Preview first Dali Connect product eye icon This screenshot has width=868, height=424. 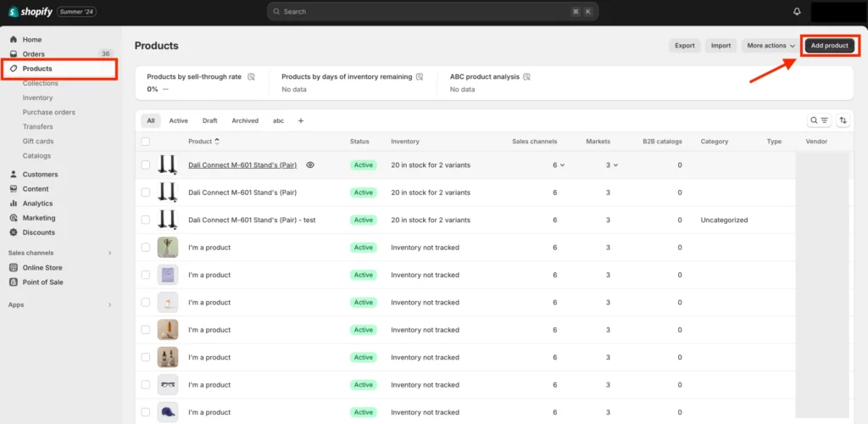310,165
